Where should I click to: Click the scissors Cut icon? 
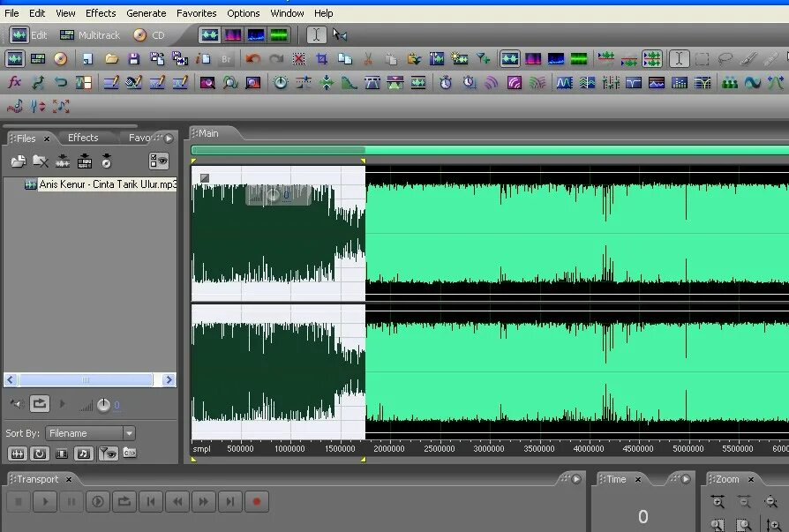(x=368, y=59)
